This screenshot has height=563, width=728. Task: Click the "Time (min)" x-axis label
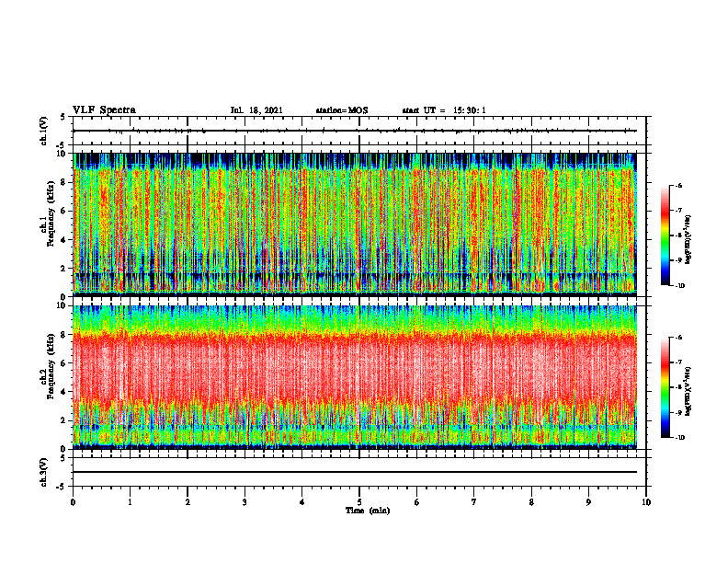click(x=368, y=511)
